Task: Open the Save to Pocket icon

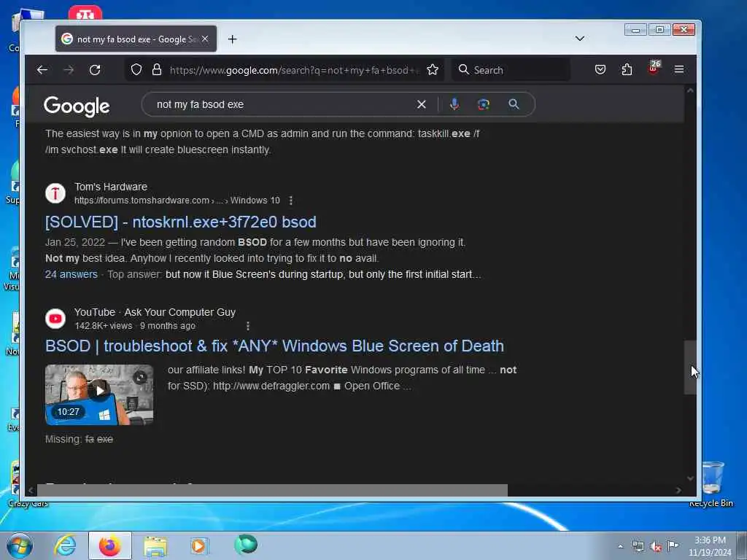Action: pos(600,69)
